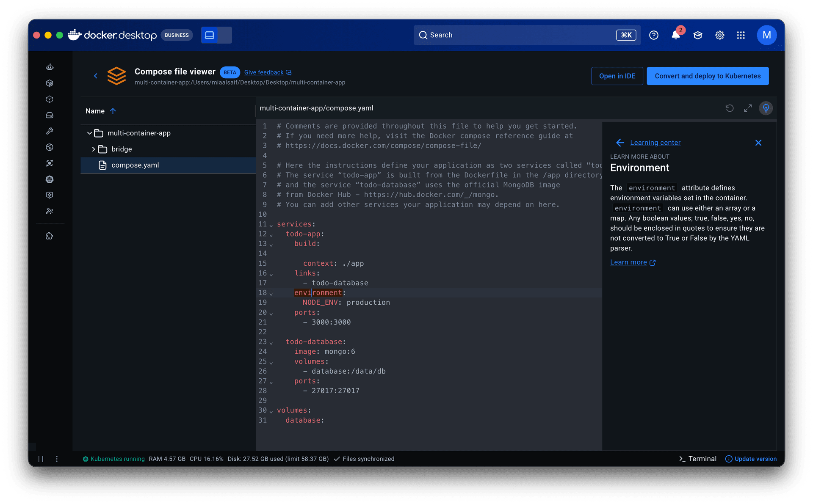Image resolution: width=813 pixels, height=504 pixels.
Task: Open the Kubernetes wheel icon in sidebar
Action: (x=50, y=179)
